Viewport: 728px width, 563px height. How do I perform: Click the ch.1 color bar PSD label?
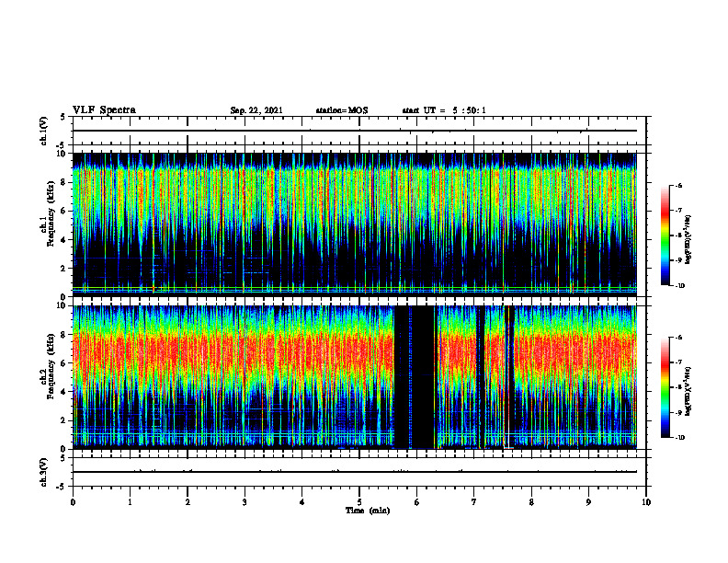click(688, 240)
